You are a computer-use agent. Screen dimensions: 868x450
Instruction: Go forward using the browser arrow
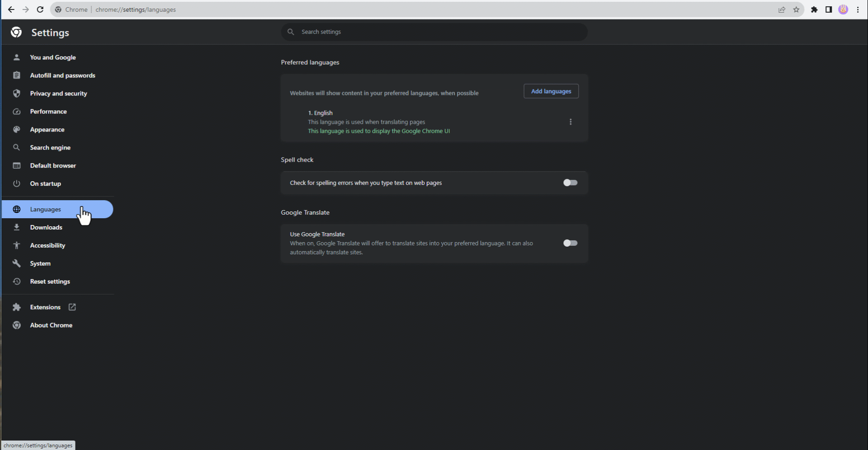tap(26, 9)
